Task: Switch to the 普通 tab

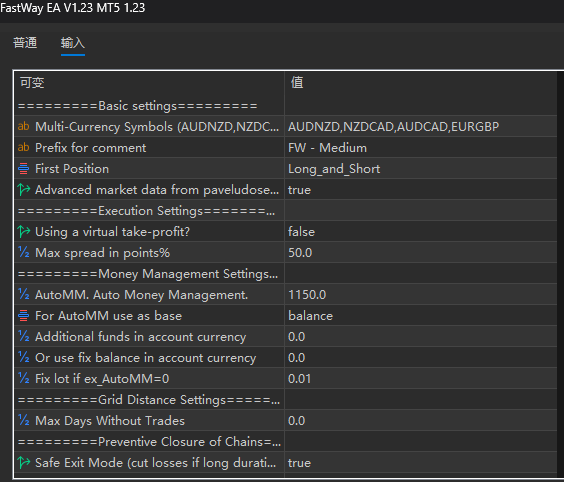Action: [x=25, y=43]
